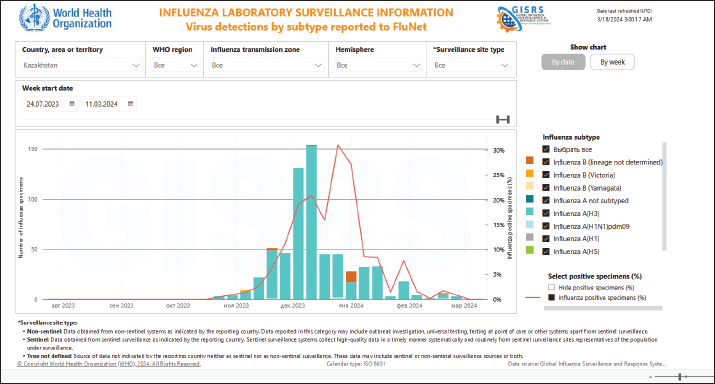The image size is (715, 384).
Task: Toggle Influenza A(H1N1)pdm09 checkbox
Action: (x=546, y=226)
